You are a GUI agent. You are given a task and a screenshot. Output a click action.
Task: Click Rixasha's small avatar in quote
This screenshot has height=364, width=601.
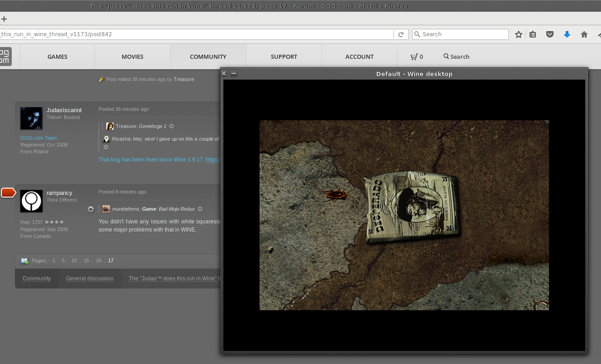point(106,139)
